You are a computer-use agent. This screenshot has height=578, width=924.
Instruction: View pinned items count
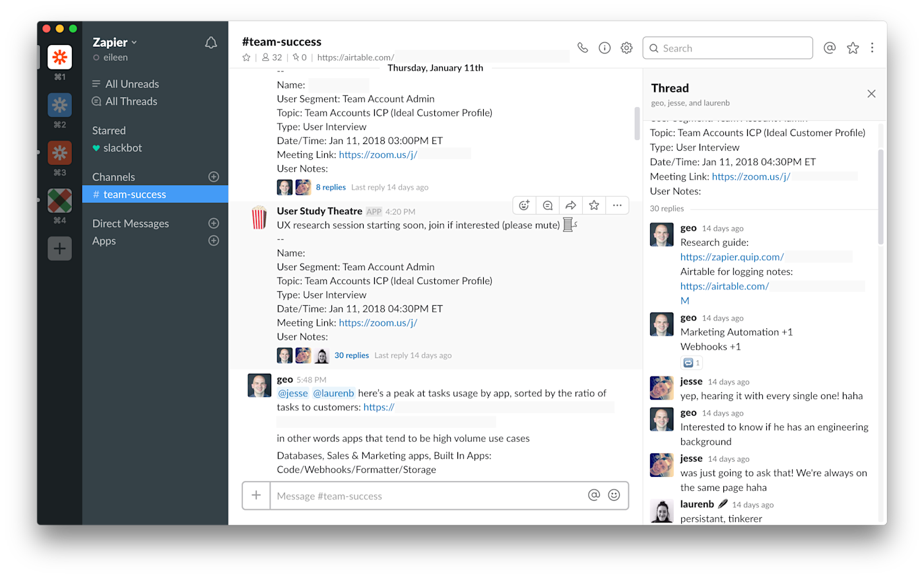[300, 57]
